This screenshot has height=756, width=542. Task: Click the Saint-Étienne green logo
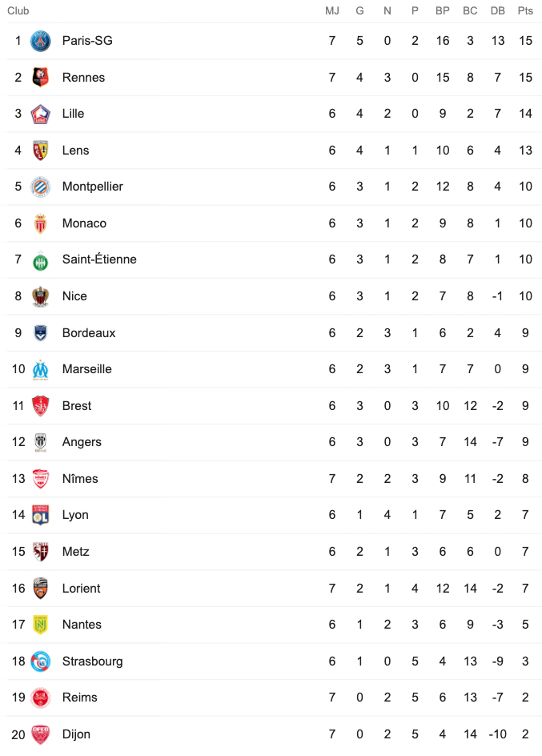[x=41, y=260]
